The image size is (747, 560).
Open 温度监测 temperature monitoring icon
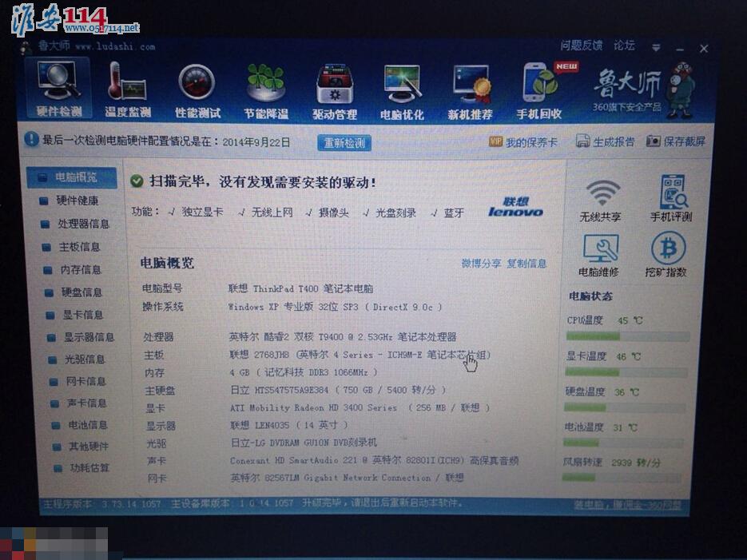(x=127, y=89)
